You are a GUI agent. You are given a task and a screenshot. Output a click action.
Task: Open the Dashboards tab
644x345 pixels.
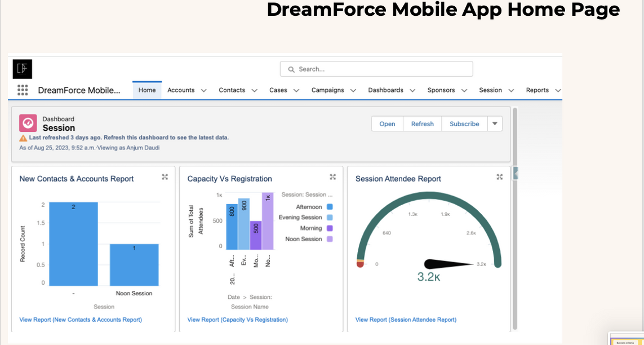(x=385, y=90)
